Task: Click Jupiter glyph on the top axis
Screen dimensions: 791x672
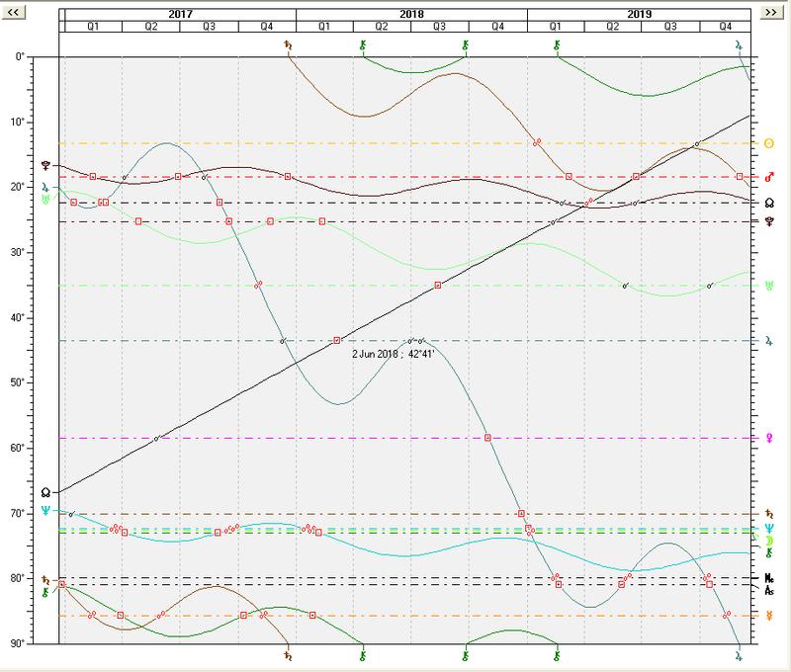Action: coord(739,45)
